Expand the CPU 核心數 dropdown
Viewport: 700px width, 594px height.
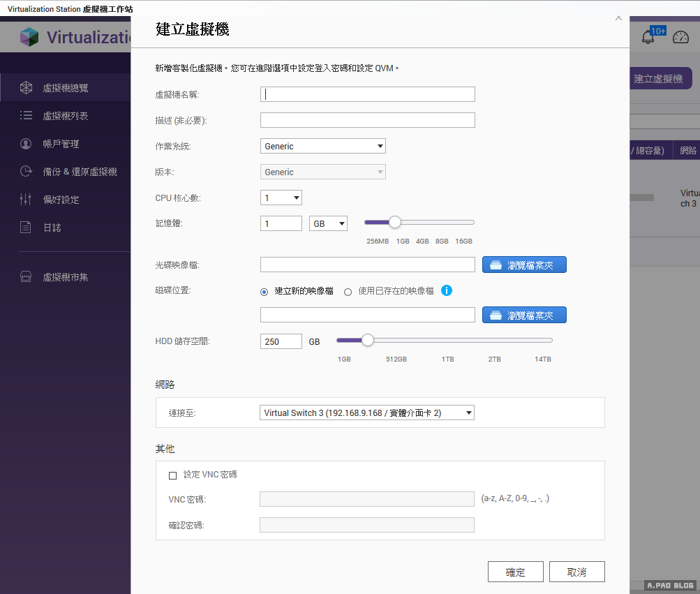[x=281, y=198]
